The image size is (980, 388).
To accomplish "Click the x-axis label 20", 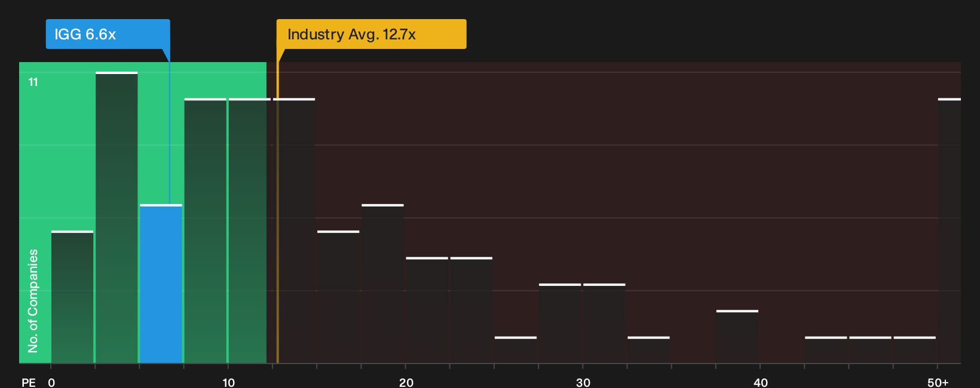I will tap(406, 382).
